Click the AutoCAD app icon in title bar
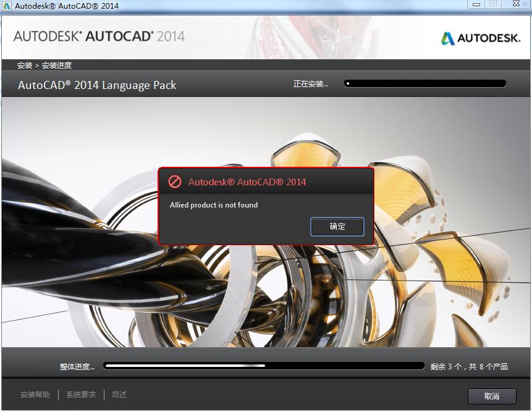The image size is (532, 412). pos(7,6)
